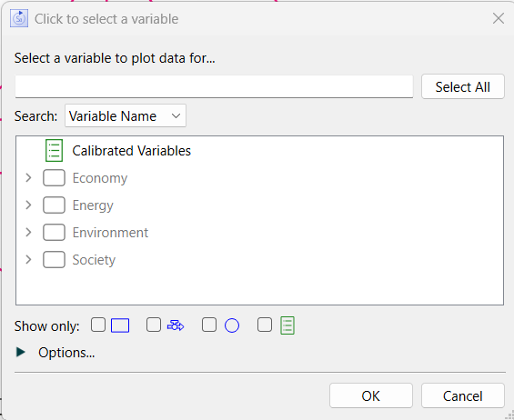Click the blue stock rectangle filter icon

point(120,325)
